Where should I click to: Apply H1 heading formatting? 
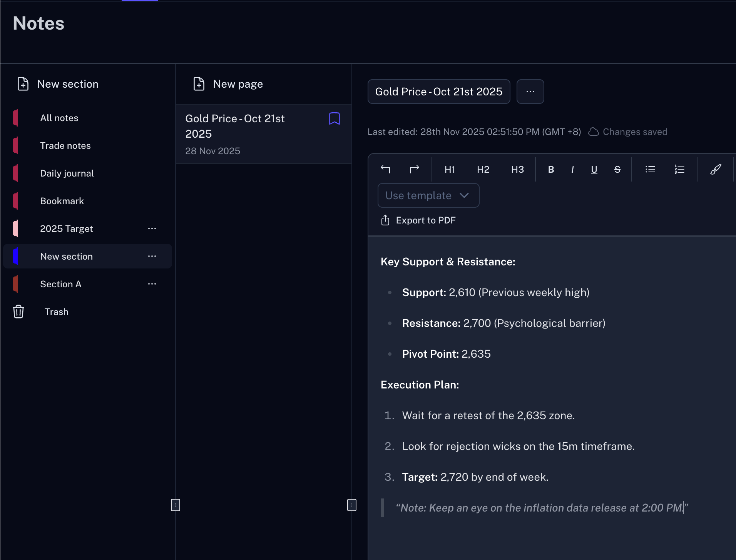coord(450,169)
